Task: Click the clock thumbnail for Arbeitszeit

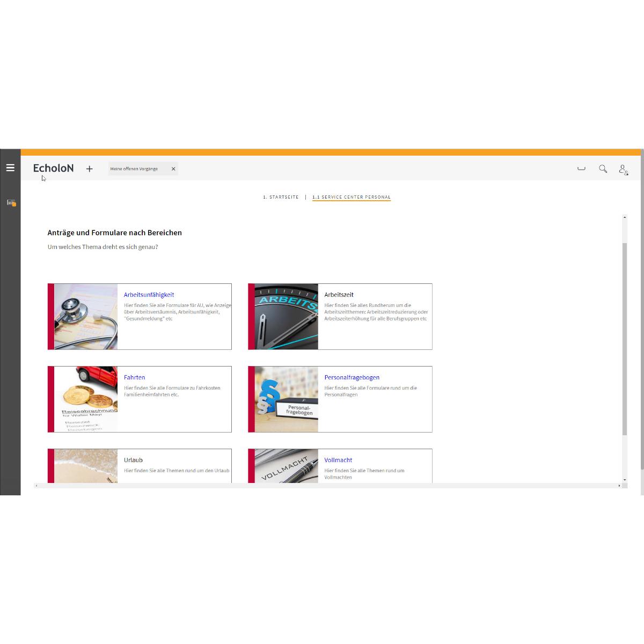Action: point(286,317)
